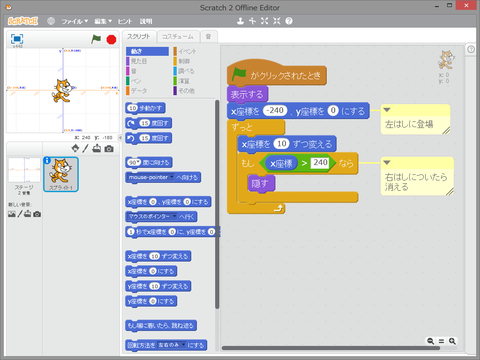Collapse the 左はしに登場 comment

(x=387, y=110)
